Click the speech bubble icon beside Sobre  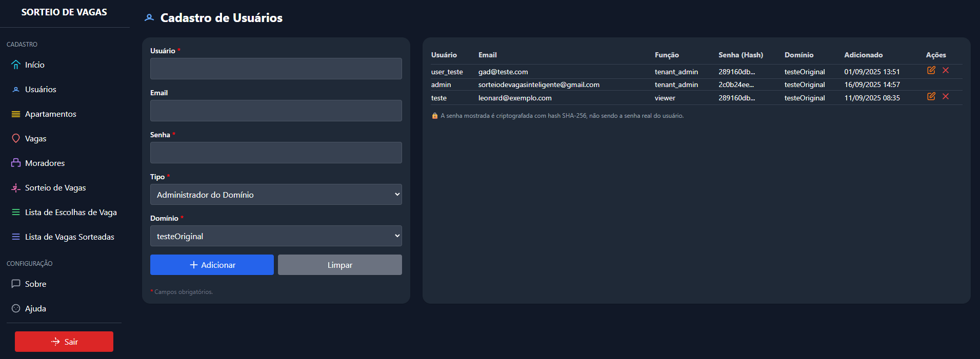tap(16, 284)
